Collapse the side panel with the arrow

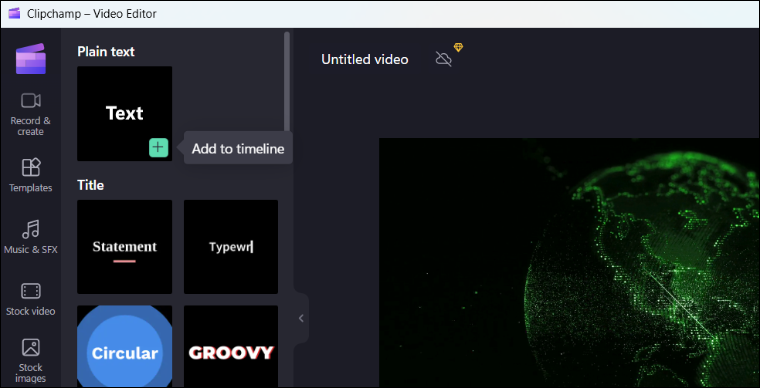[x=301, y=318]
